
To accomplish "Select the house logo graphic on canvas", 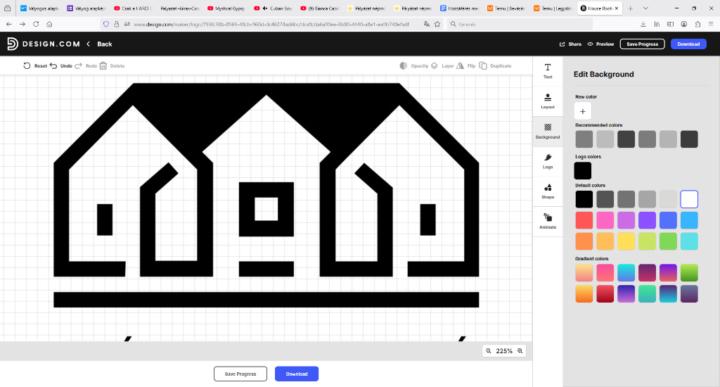I will tap(266, 195).
